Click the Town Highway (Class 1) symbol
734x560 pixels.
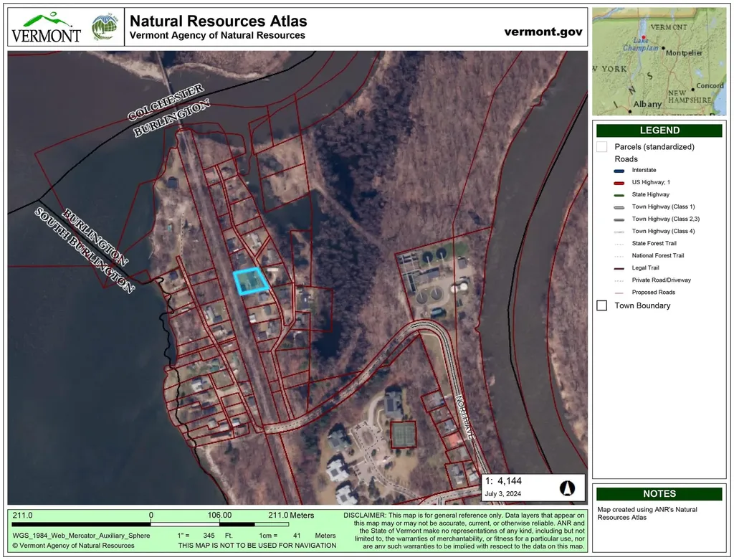point(618,207)
